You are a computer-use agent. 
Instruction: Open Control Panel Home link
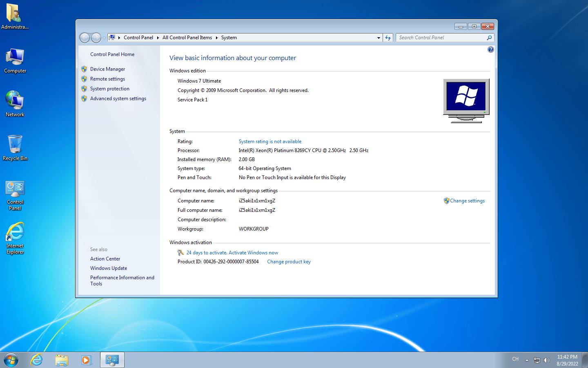click(112, 54)
